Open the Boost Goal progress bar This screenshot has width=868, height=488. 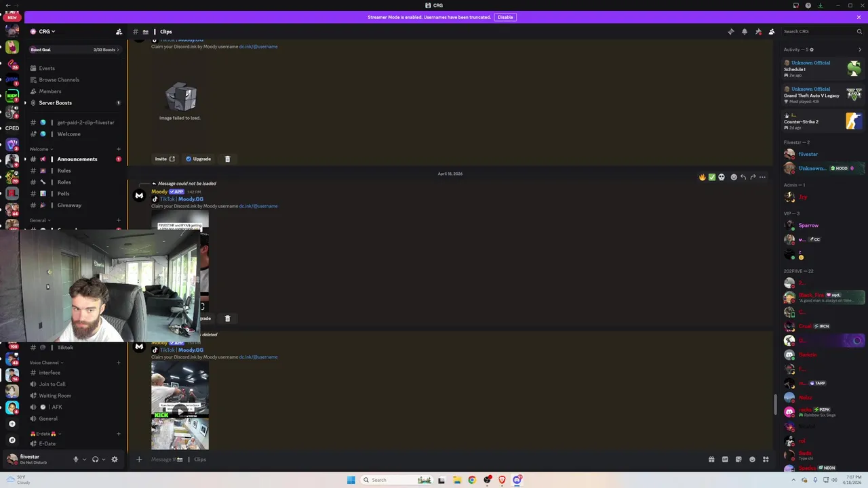pos(75,49)
